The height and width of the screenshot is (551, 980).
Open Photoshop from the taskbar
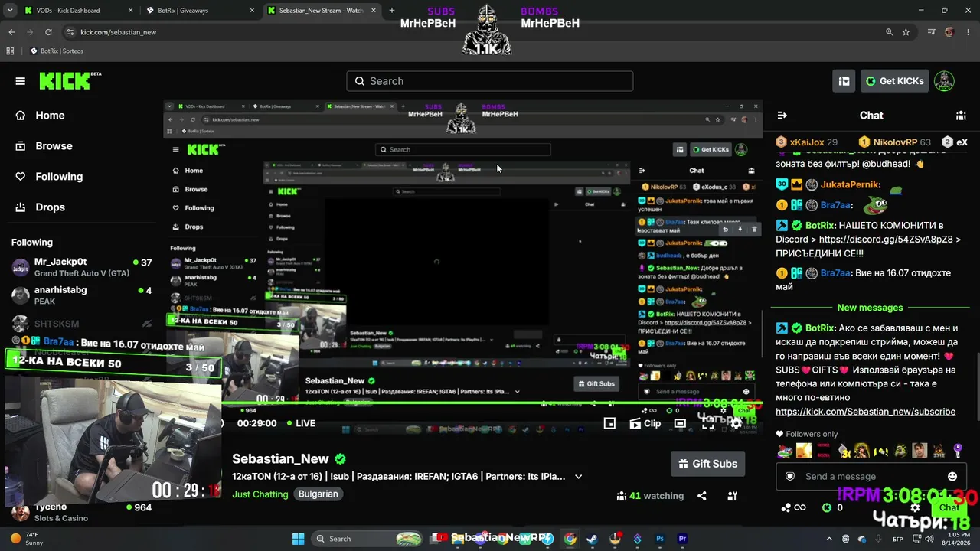[x=660, y=539]
